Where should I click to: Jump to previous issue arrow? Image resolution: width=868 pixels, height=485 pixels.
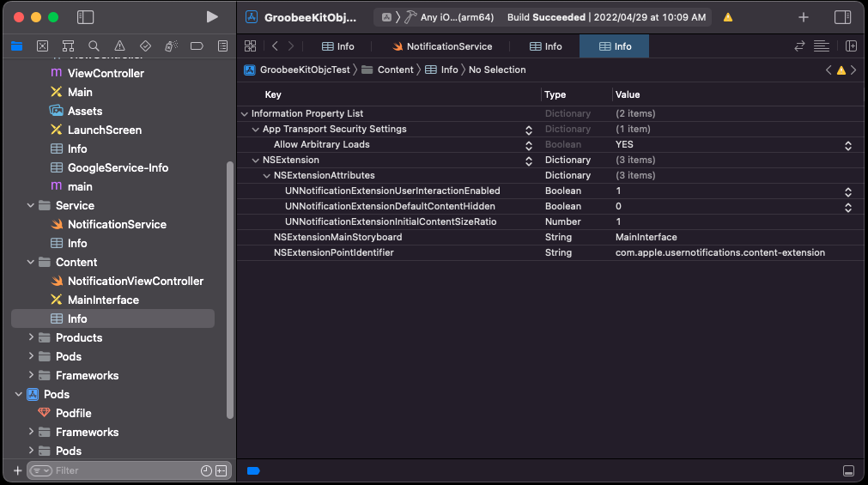[x=829, y=70]
